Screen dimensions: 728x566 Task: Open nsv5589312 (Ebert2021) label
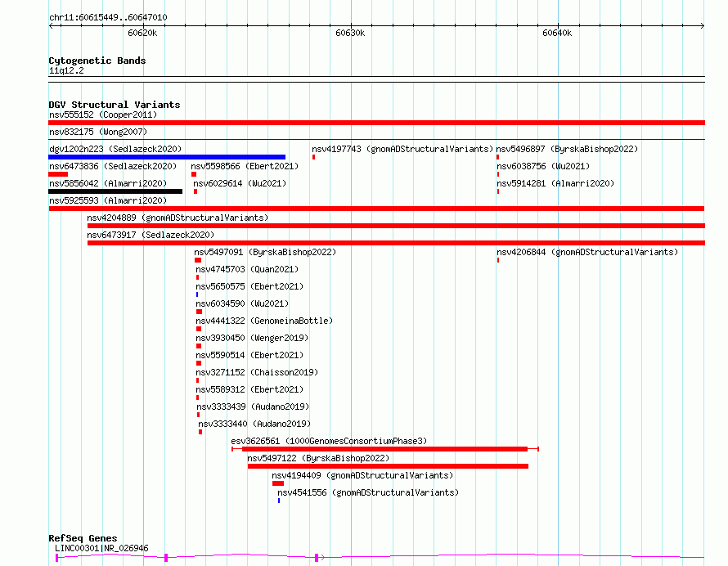[249, 389]
